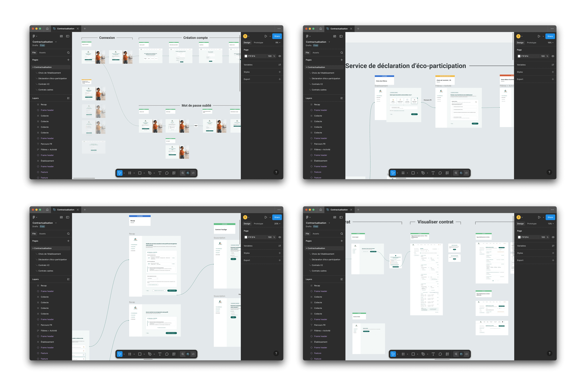Image resolution: width=586 pixels, height=392 pixels.
Task: Open Comment tool in the 13% zoom window
Action: [x=440, y=354]
